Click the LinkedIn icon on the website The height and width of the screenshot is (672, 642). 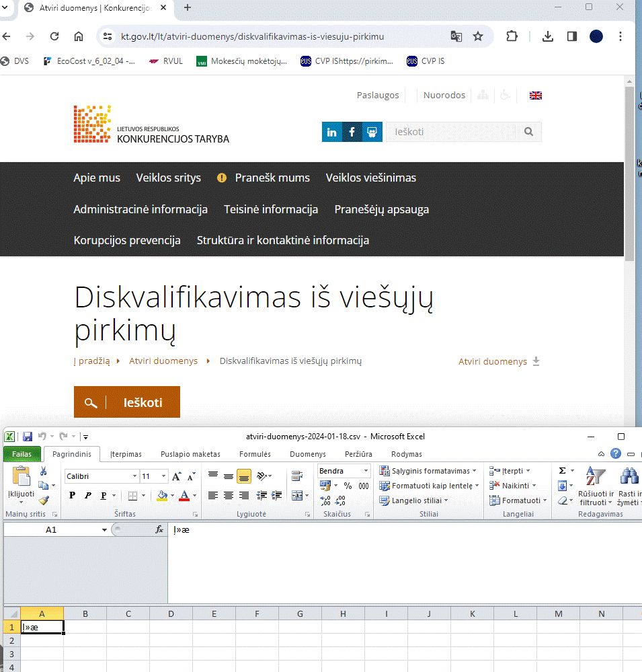(331, 132)
